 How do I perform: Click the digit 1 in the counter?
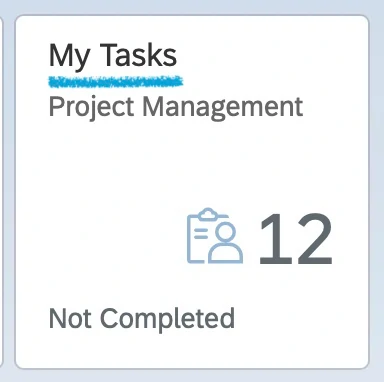pyautogui.click(x=273, y=239)
